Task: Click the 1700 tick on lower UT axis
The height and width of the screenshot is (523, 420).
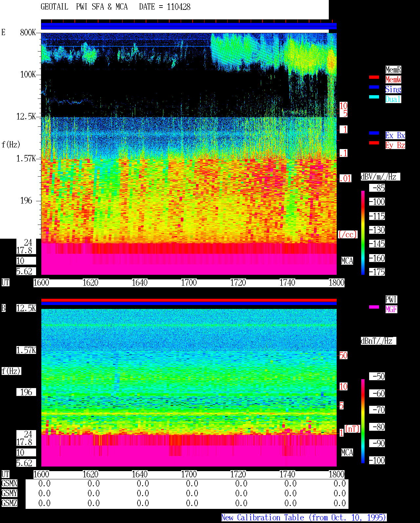Action: (x=189, y=474)
